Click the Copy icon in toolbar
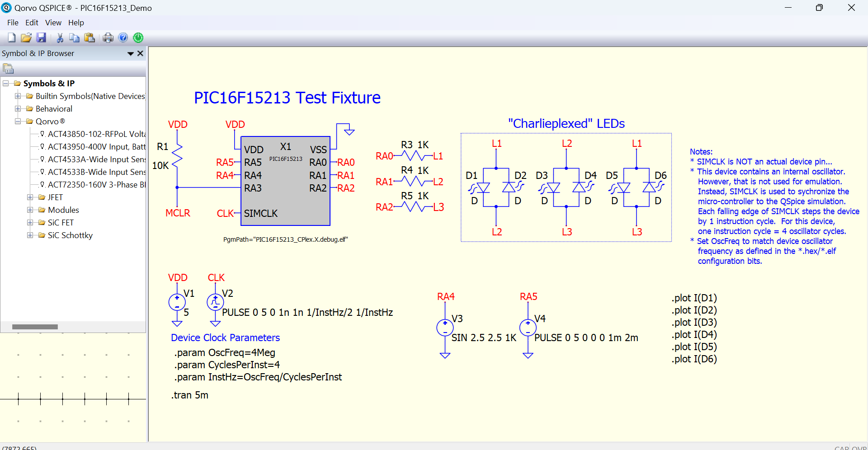868x450 pixels. 74,37
